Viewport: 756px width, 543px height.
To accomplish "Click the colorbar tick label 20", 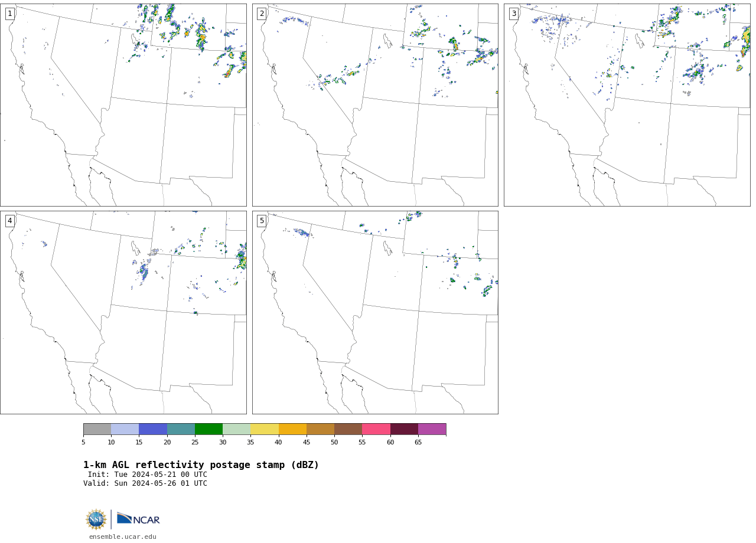I will click(167, 442).
